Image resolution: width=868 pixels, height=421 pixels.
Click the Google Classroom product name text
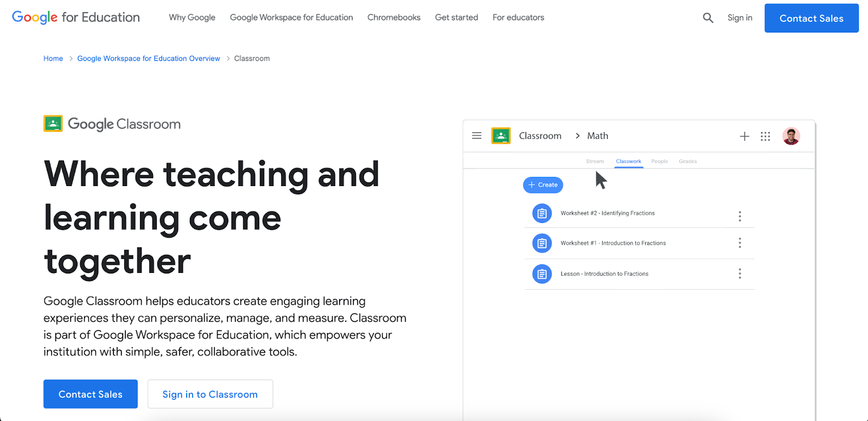[124, 124]
